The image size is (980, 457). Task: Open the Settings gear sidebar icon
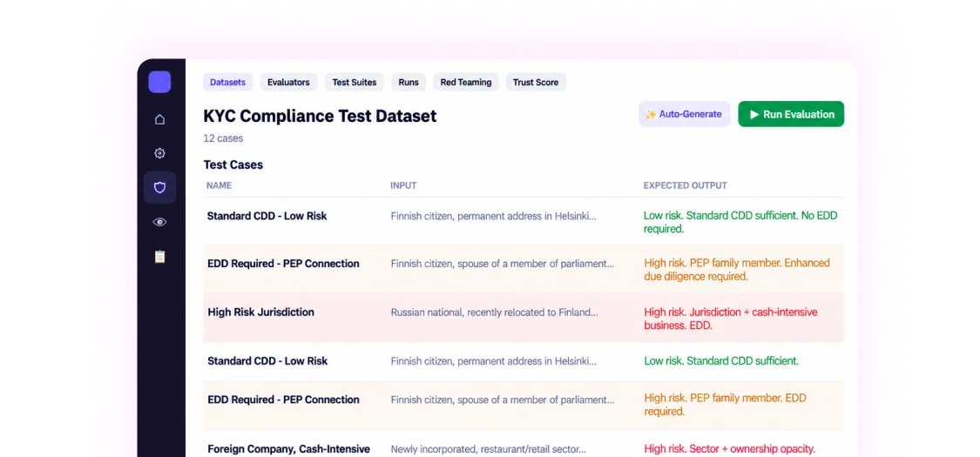(159, 153)
